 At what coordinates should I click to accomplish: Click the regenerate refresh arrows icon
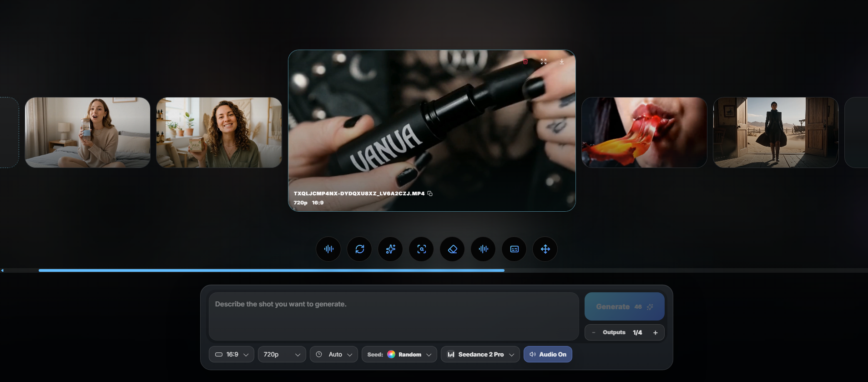(x=359, y=249)
